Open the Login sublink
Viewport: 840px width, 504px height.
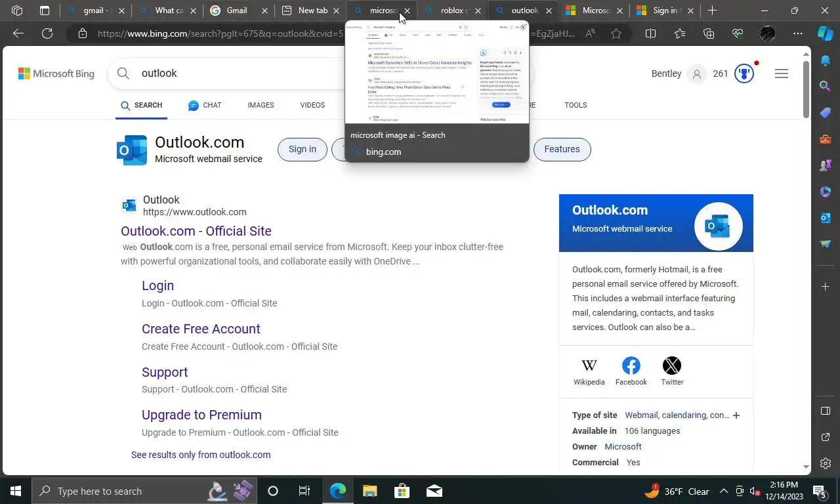[x=157, y=285]
